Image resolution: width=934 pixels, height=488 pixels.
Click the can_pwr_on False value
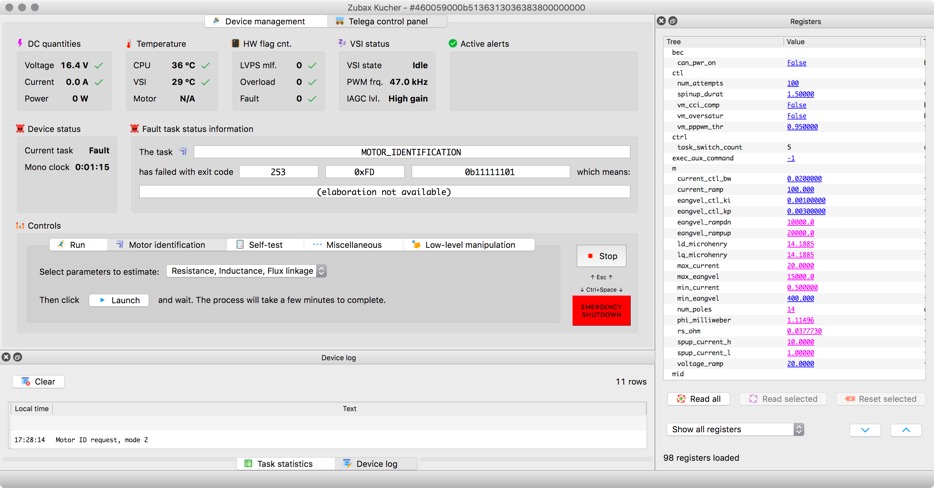click(796, 63)
